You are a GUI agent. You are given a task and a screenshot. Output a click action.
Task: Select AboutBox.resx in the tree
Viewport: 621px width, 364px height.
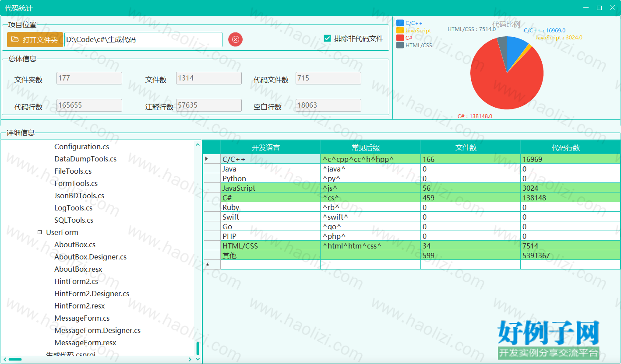coord(78,269)
